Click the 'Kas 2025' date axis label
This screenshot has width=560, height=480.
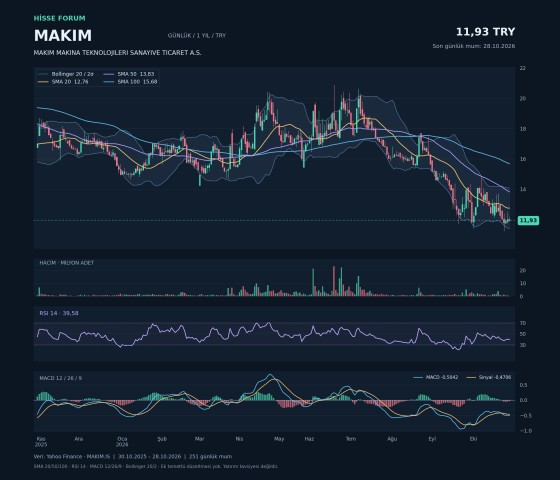[41, 442]
